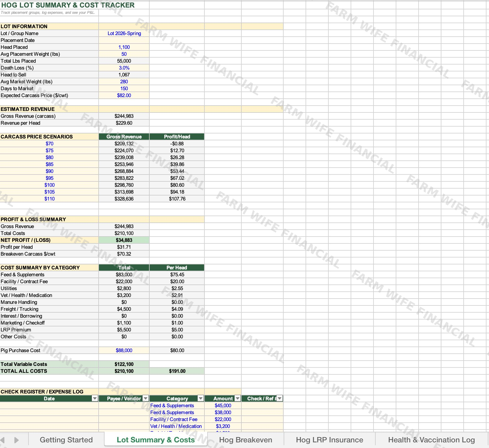Screen dimensions: 489x448
Task: Open the Hog LRP Insurance tab
Action: (329, 440)
